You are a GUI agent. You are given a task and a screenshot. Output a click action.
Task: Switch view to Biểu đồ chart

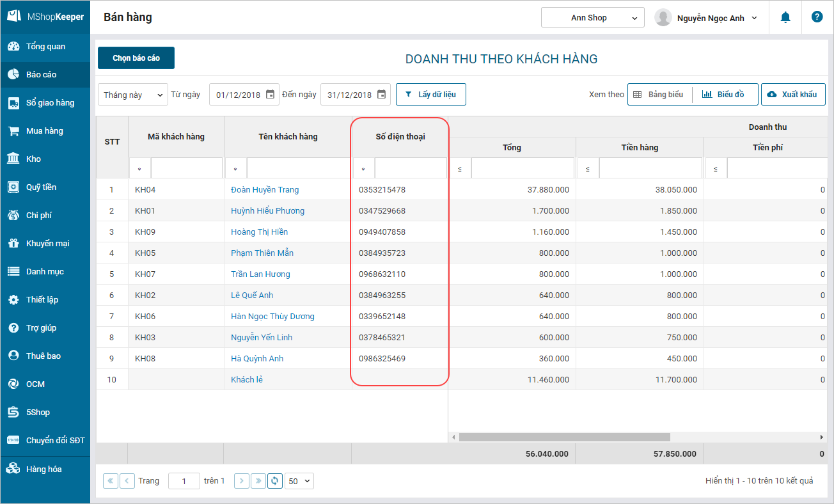723,95
